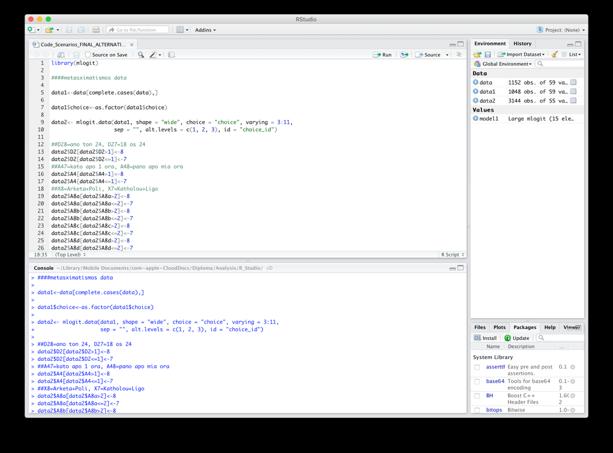Click the load workspace folder icon
613x453 pixels.
[477, 54]
